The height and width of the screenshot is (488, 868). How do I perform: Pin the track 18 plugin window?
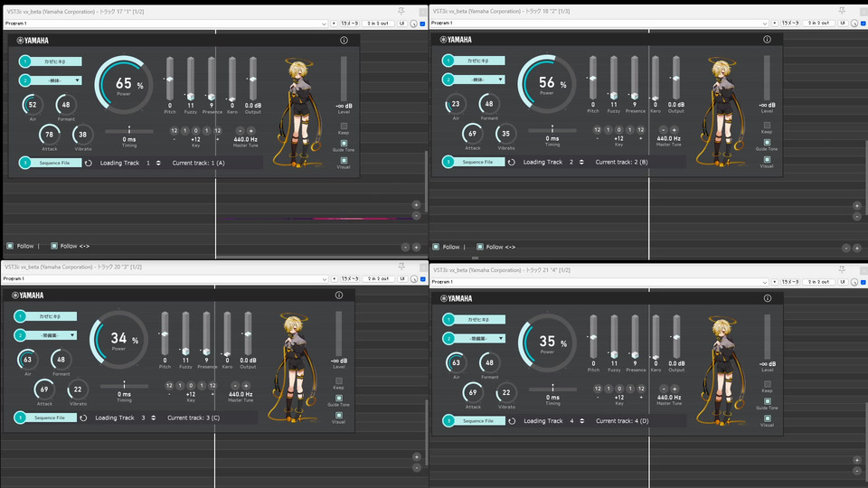point(842,11)
